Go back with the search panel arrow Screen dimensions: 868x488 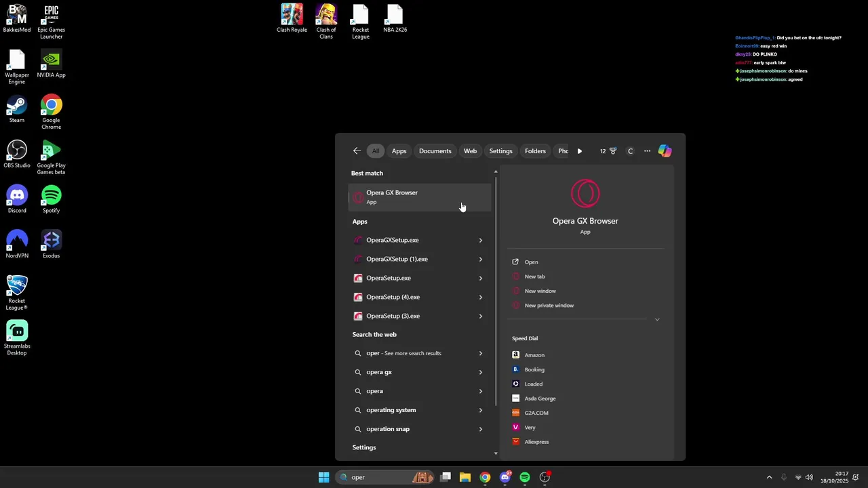tap(357, 151)
